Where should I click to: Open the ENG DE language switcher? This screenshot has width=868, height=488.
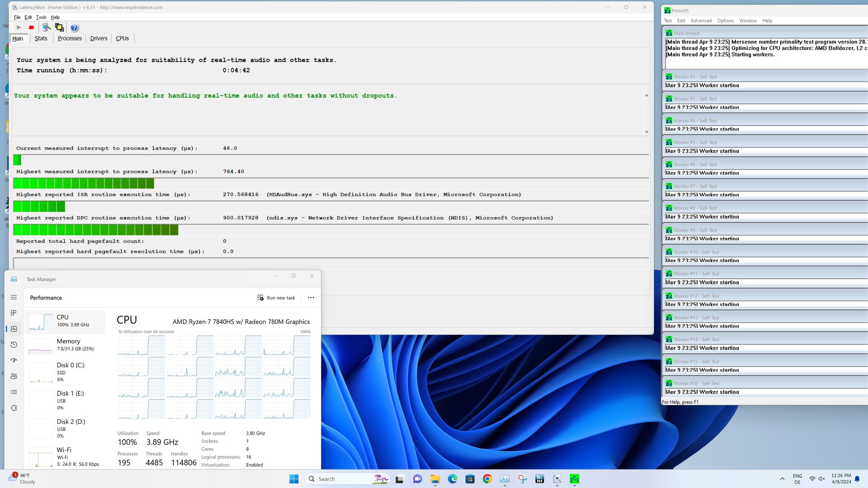(797, 479)
